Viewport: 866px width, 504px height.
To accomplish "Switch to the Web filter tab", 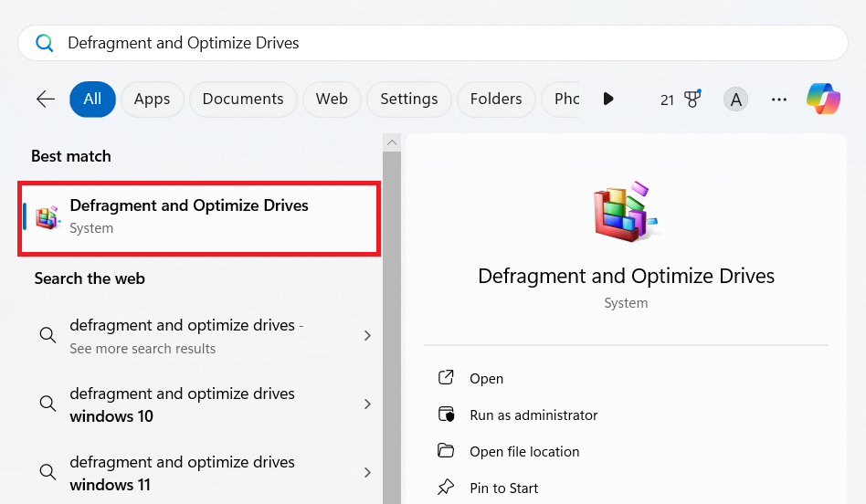I will [332, 99].
